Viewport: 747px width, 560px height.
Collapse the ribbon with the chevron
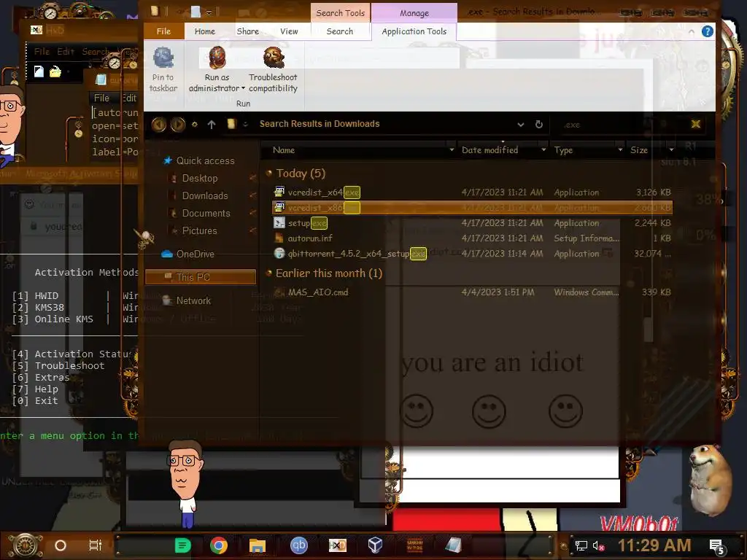[692, 32]
